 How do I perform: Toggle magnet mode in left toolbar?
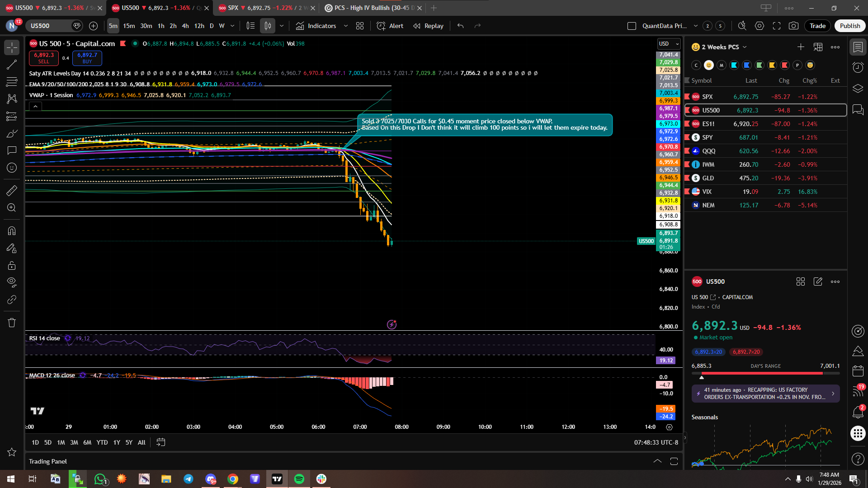[x=12, y=231]
